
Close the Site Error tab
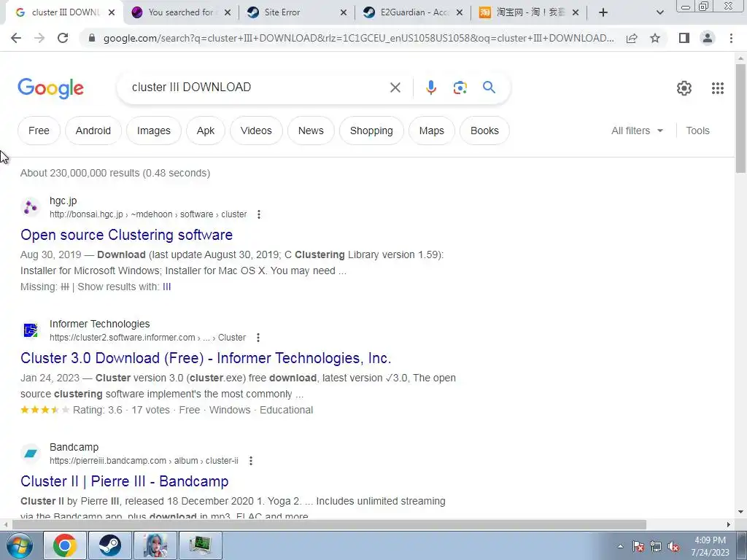[344, 12]
